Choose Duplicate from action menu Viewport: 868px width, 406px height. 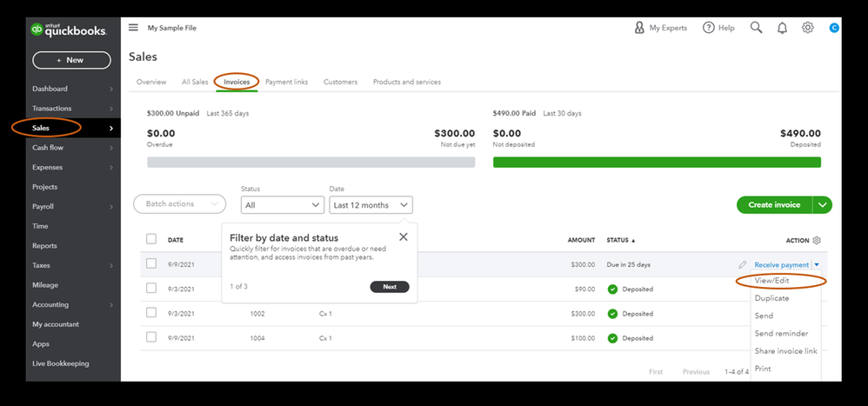click(771, 298)
